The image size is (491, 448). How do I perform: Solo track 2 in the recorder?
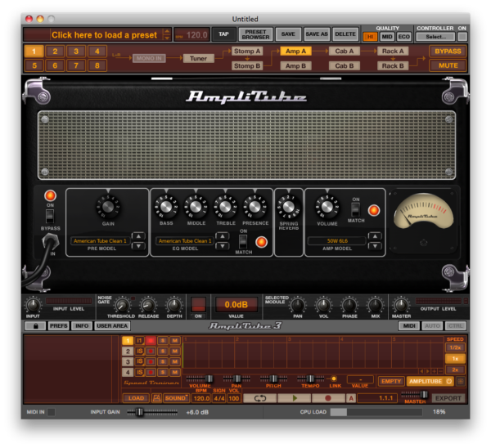[163, 351]
